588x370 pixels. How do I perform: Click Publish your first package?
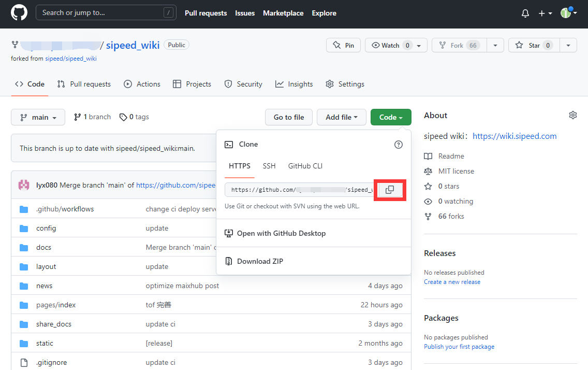coord(459,347)
